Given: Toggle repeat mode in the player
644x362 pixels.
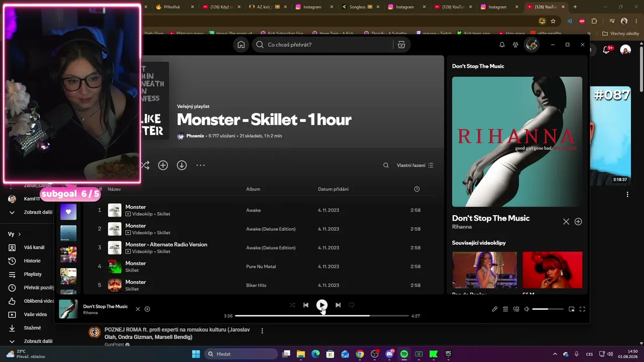Looking at the screenshot, I should 352,305.
